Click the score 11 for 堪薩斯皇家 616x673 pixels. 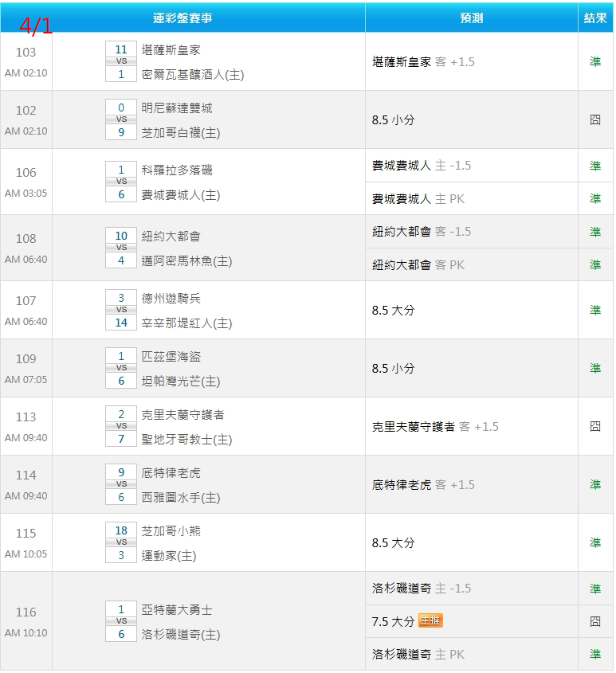pyautogui.click(x=121, y=49)
